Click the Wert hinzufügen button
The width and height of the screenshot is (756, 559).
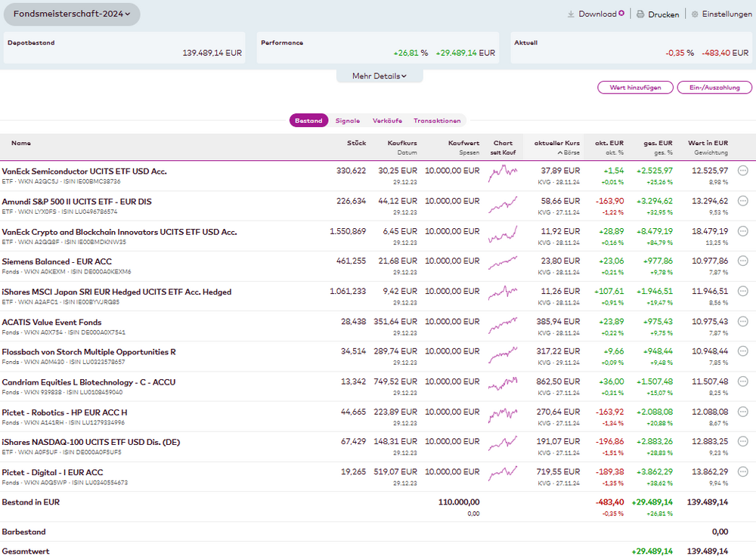click(x=635, y=88)
